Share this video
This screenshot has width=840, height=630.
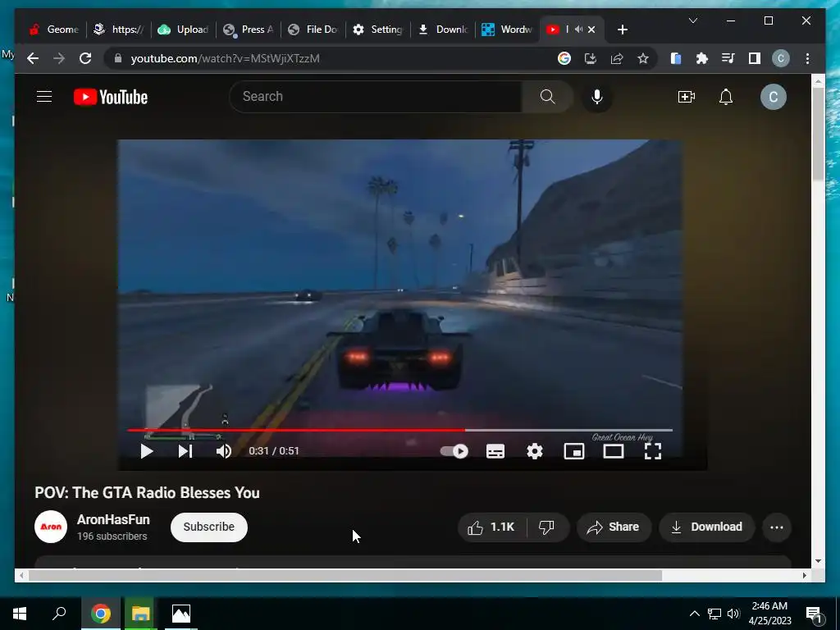(614, 527)
